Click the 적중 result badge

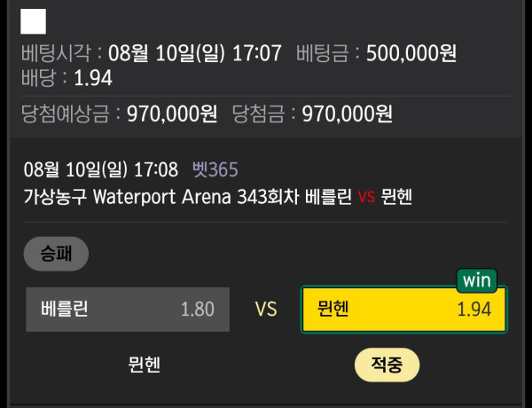point(387,364)
